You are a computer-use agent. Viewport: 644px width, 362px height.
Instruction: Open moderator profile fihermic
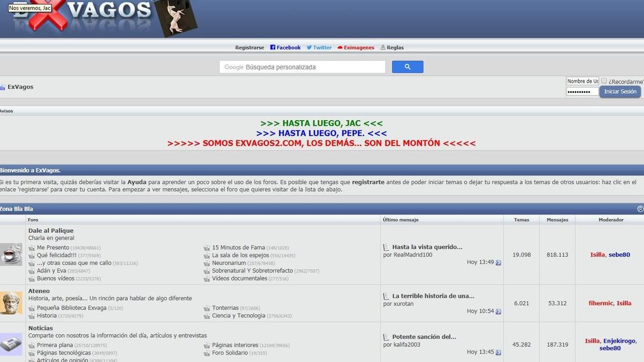tap(601, 304)
